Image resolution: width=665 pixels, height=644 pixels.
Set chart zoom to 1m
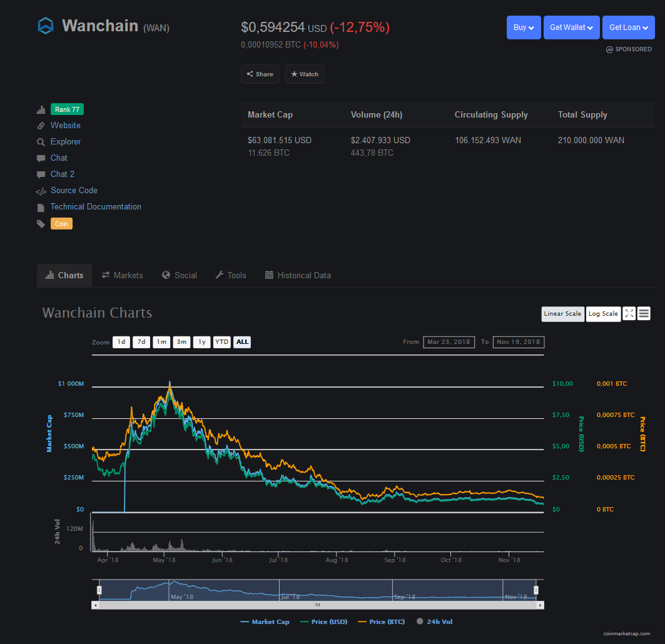click(x=161, y=342)
